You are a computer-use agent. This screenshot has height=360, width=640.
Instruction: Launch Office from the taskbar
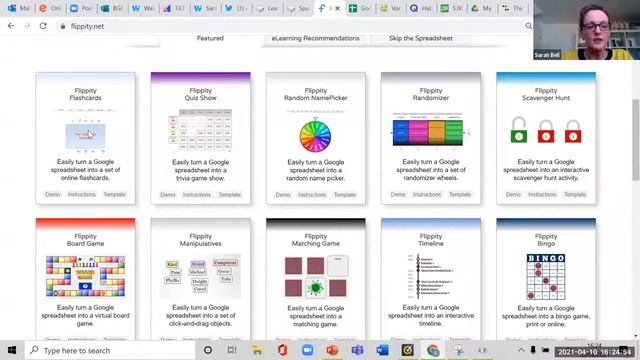[282, 350]
